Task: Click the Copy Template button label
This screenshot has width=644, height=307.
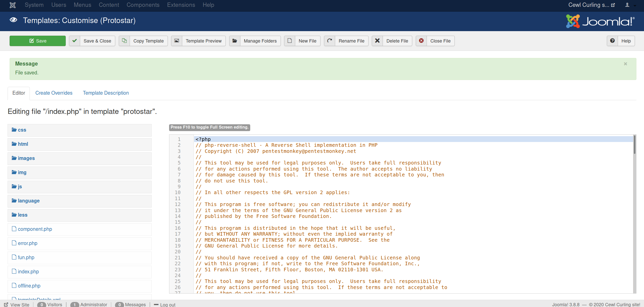Action: coord(149,41)
